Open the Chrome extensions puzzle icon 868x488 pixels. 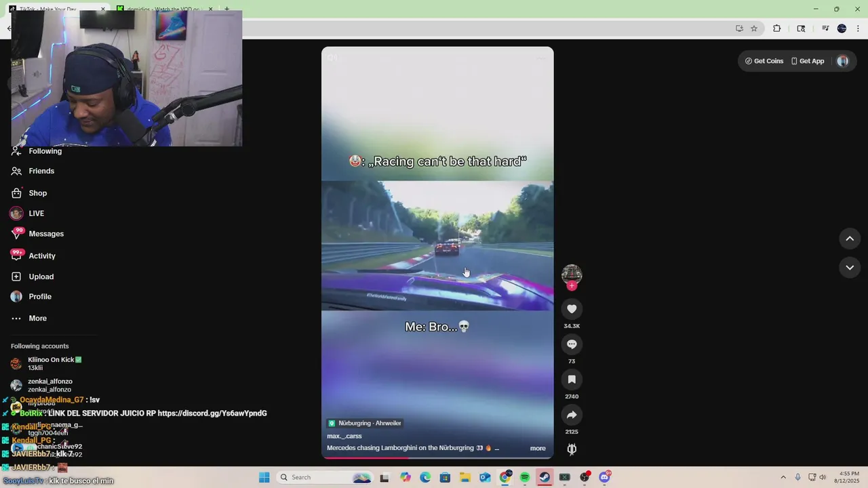[x=777, y=28]
